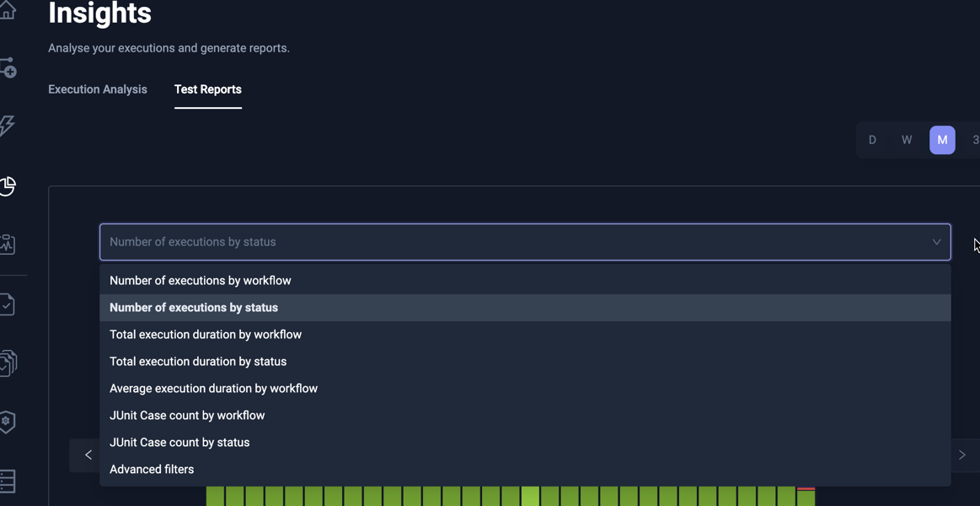The image size is (980, 506).
Task: Open the pulse monitor sidebar icon
Action: coord(7,244)
